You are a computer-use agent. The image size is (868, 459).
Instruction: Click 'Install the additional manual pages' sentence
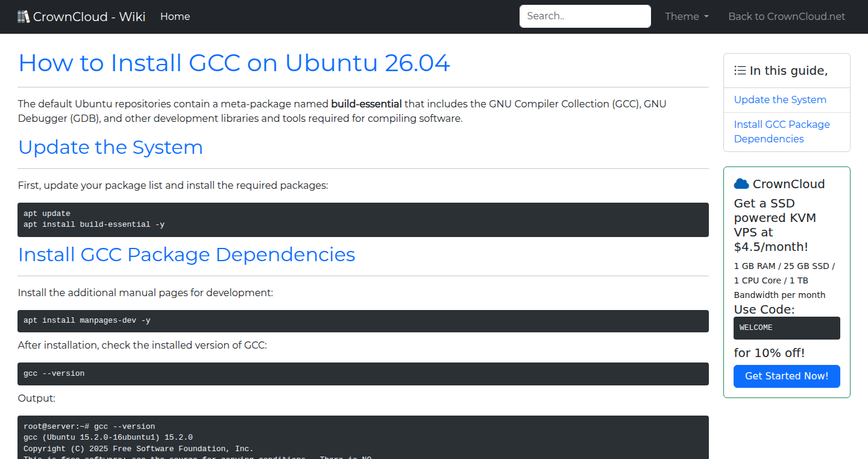(x=146, y=293)
